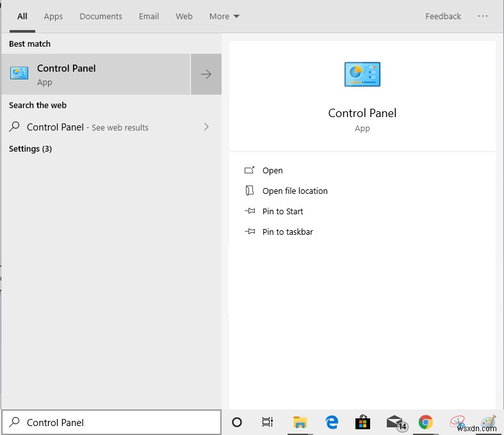The height and width of the screenshot is (435, 504).
Task: Launch Google Chrome from the taskbar
Action: coord(425,422)
